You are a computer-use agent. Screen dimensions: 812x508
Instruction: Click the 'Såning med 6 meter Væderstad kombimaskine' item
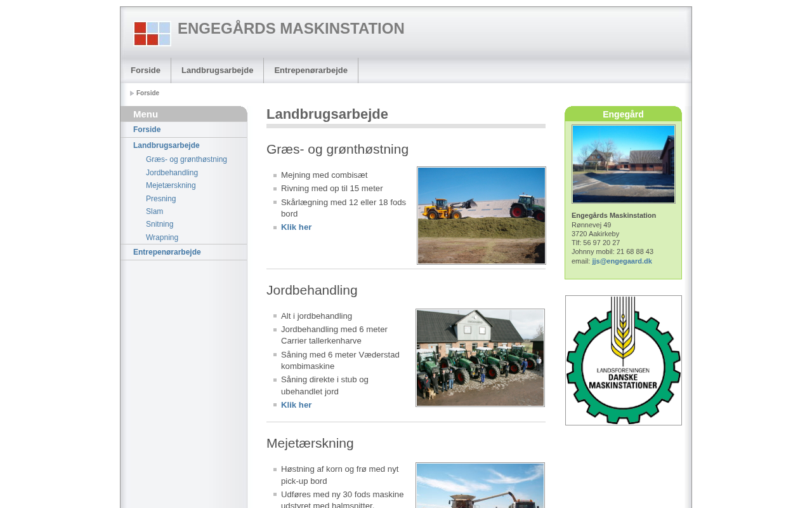(x=340, y=361)
